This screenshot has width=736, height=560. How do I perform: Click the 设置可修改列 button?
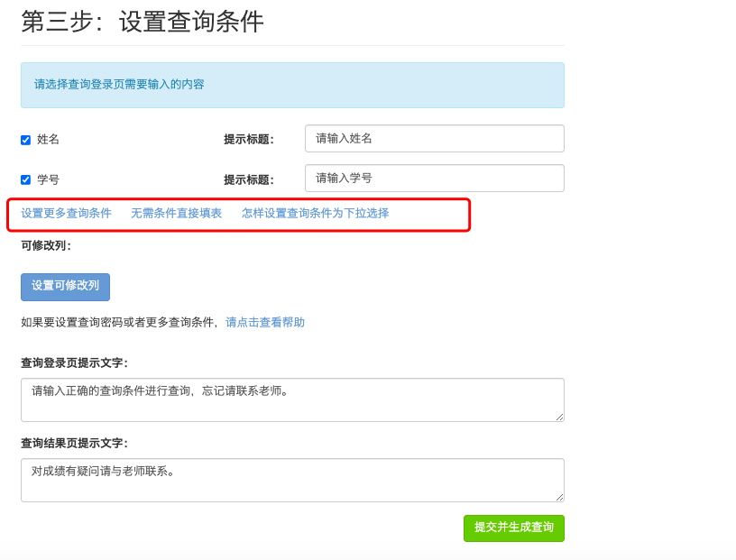coord(65,287)
